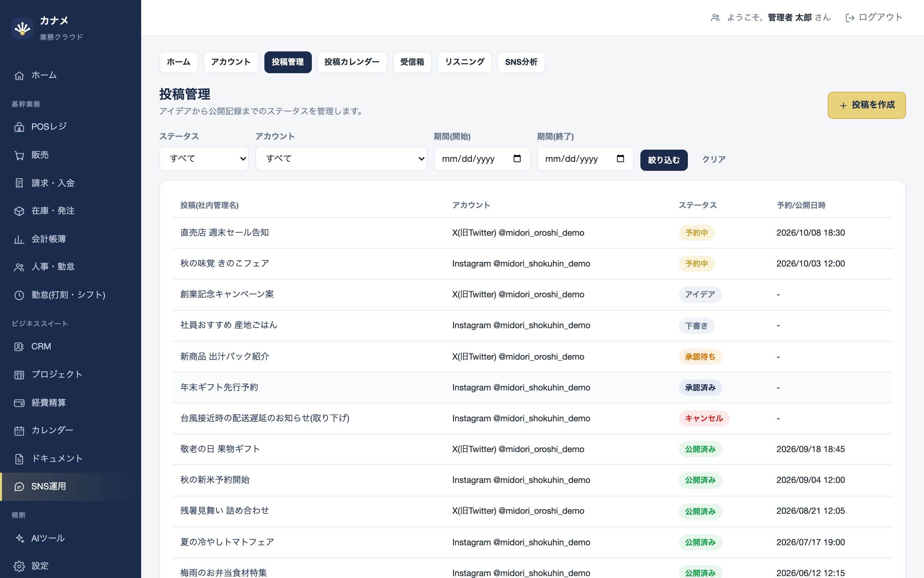Screen dimensions: 924x578
Task: Open 勤怠(打刻・シフト) clock icon
Action: (x=19, y=295)
